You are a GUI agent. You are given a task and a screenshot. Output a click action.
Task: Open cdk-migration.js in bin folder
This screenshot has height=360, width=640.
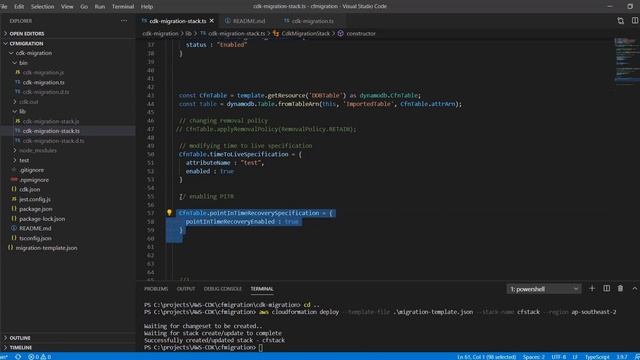coord(43,73)
